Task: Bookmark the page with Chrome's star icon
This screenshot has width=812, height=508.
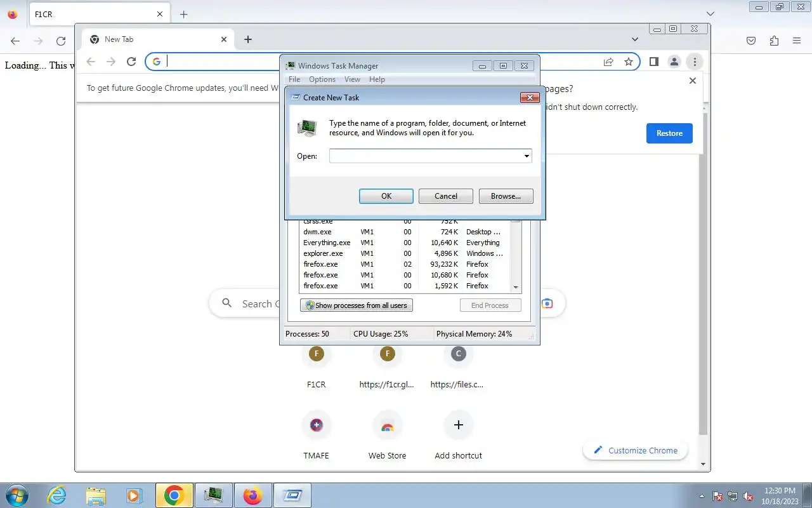Action: click(629, 62)
